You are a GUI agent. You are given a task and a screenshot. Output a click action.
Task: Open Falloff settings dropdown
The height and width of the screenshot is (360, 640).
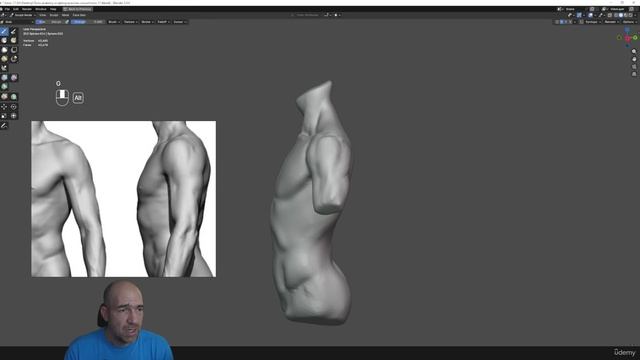(164, 22)
